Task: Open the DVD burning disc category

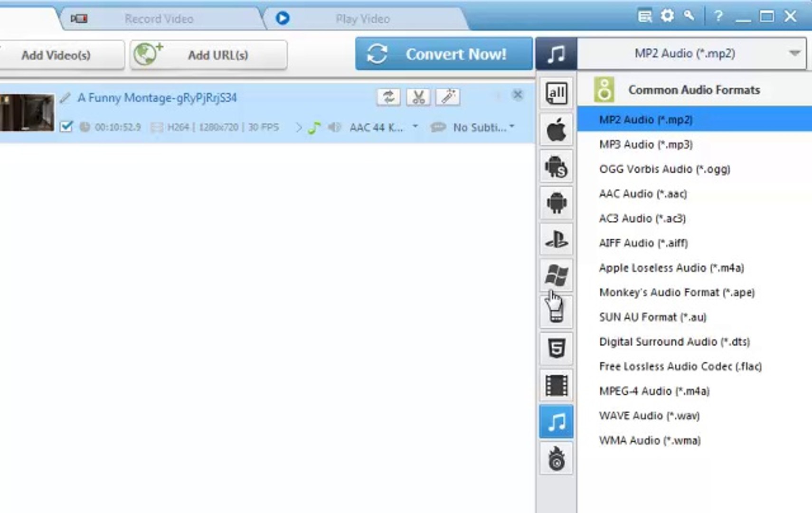Action: pos(556,458)
